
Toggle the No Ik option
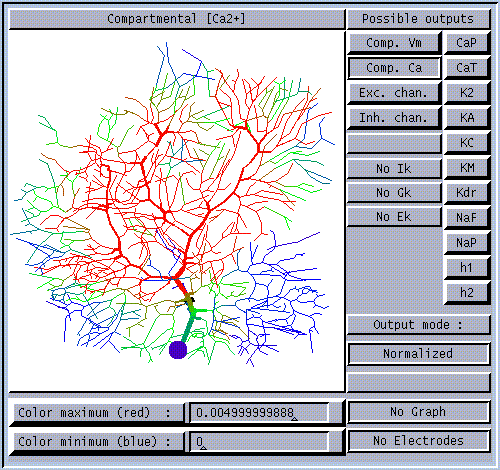[394, 169]
